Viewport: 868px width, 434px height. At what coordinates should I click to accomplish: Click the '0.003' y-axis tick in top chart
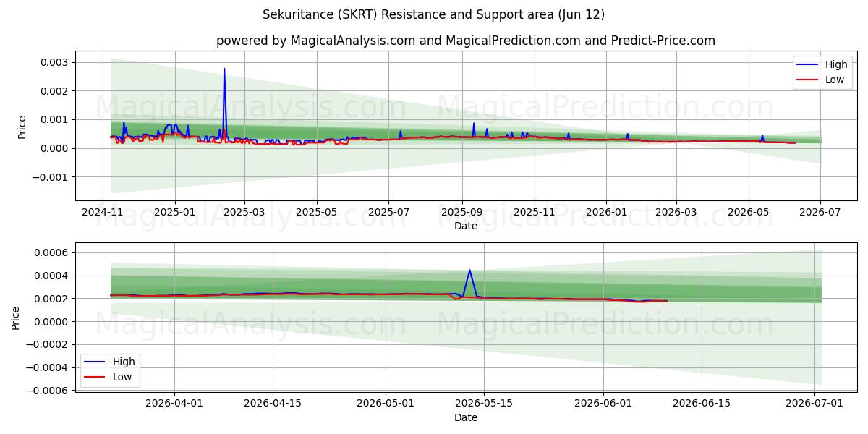[x=55, y=62]
